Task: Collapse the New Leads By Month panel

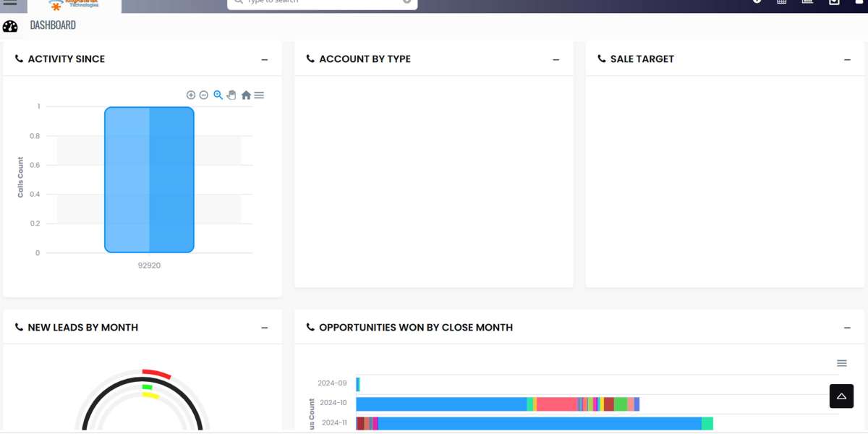Action: (x=265, y=328)
